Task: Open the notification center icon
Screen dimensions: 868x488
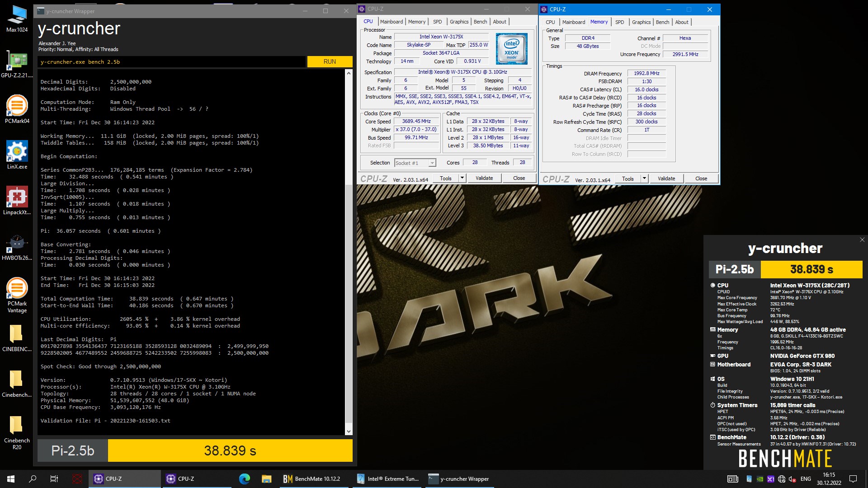Action: (x=853, y=479)
